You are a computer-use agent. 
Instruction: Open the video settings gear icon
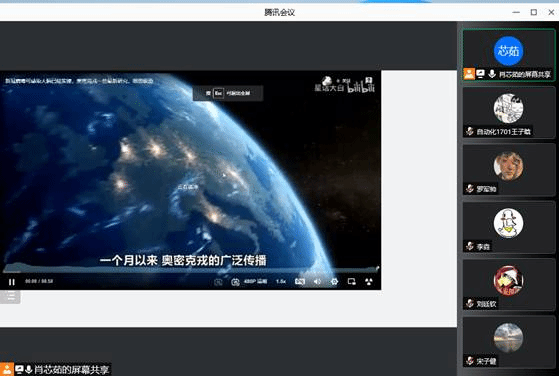tap(334, 282)
